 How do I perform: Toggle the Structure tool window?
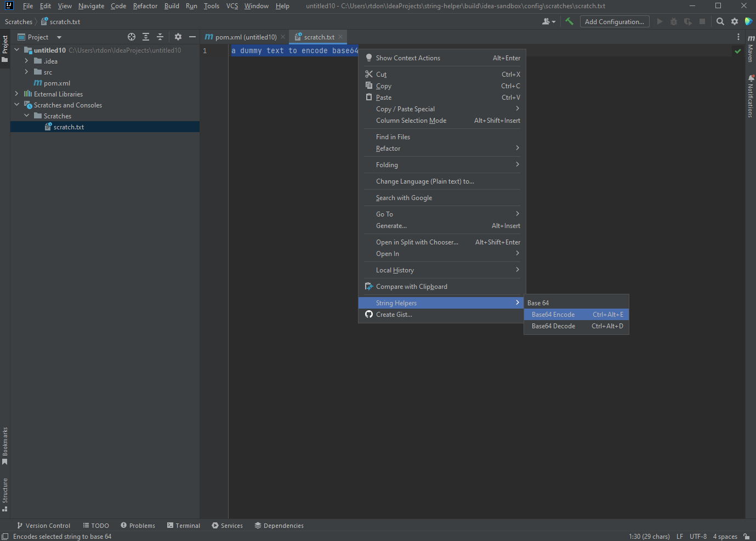point(5,493)
